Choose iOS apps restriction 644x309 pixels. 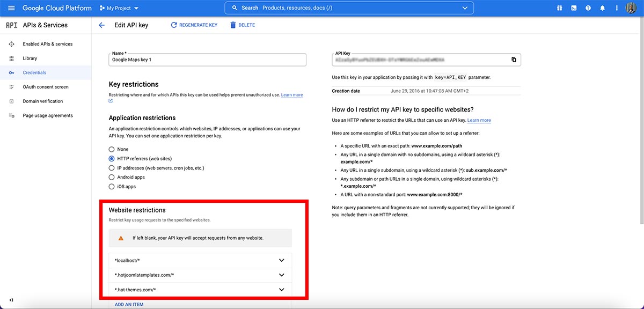[x=112, y=187]
